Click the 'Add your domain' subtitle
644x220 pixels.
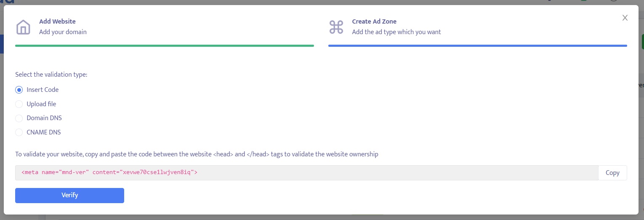(x=63, y=32)
